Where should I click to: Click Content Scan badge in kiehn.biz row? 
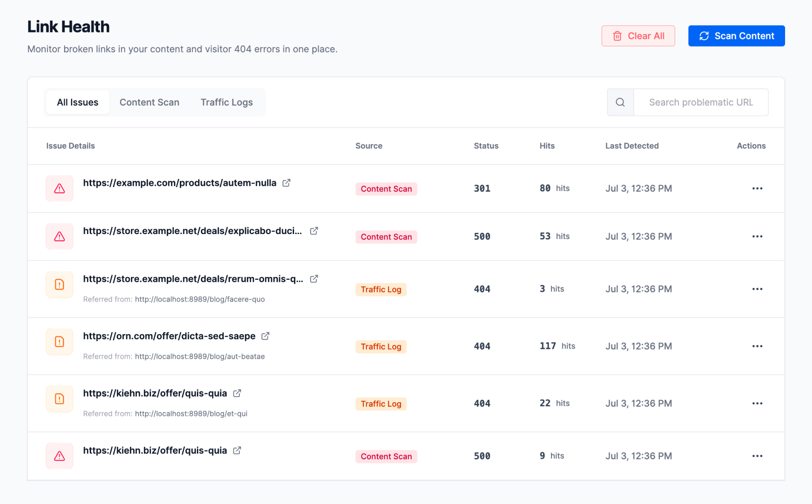(386, 457)
